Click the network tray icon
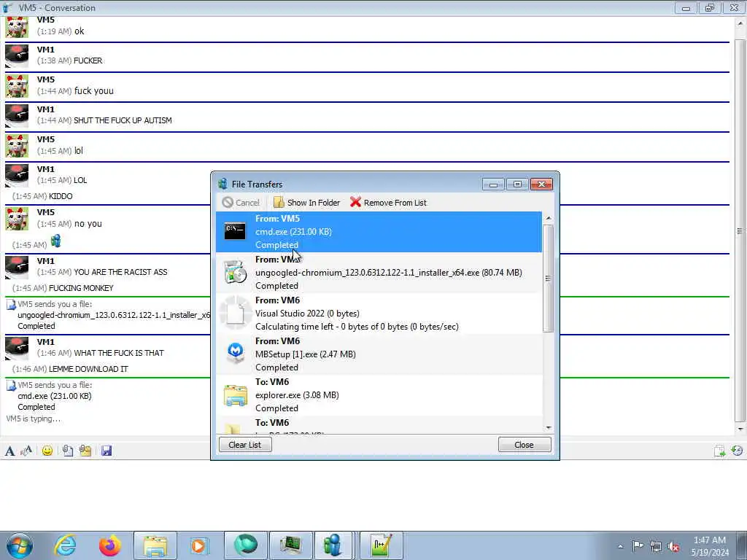 [656, 546]
